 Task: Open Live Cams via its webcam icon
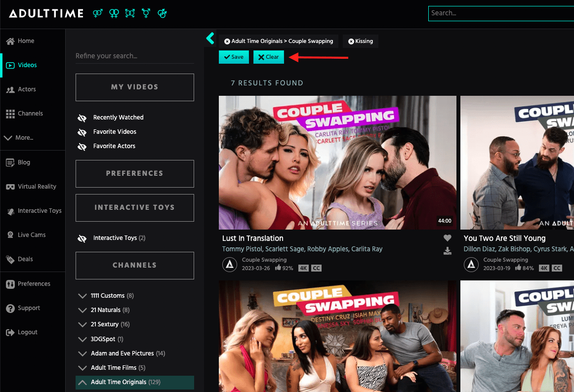[10, 235]
